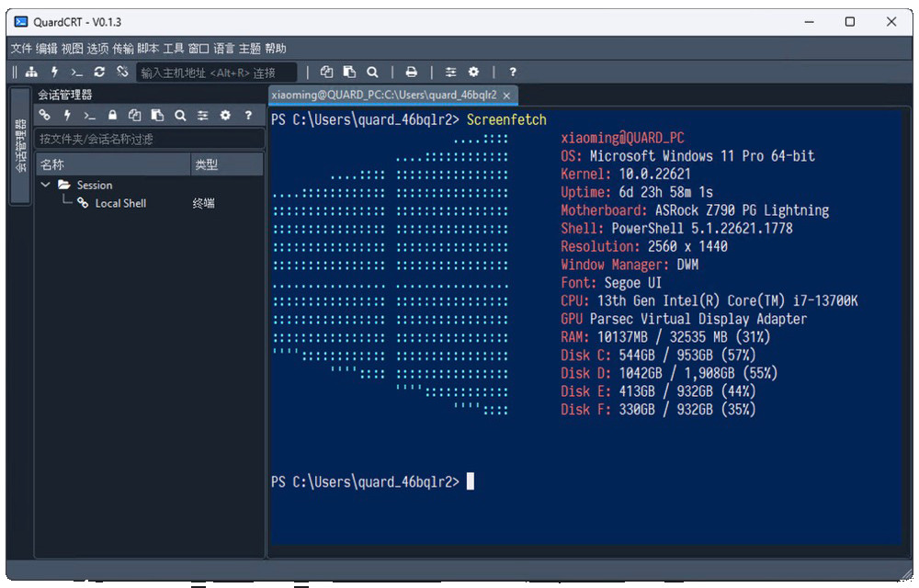The height and width of the screenshot is (588, 919).
Task: Click the 'CPU: 13th Gen Intel(R) Core(TM)' line
Action: click(x=709, y=301)
